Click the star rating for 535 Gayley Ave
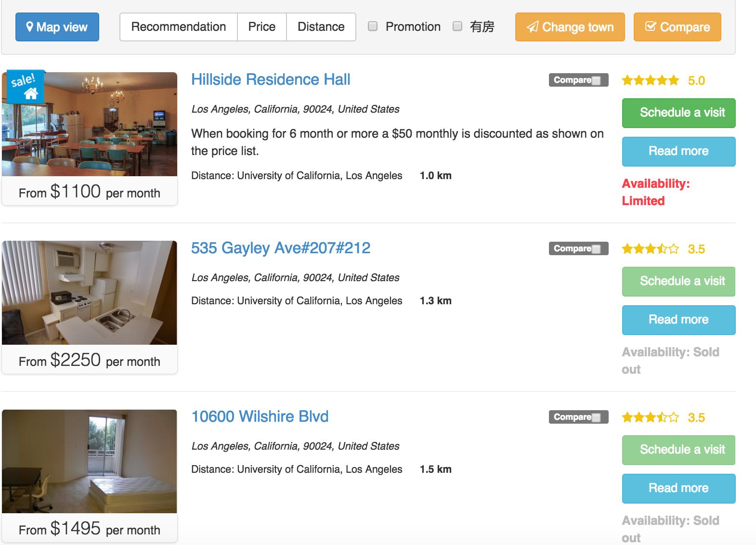 tap(650, 249)
